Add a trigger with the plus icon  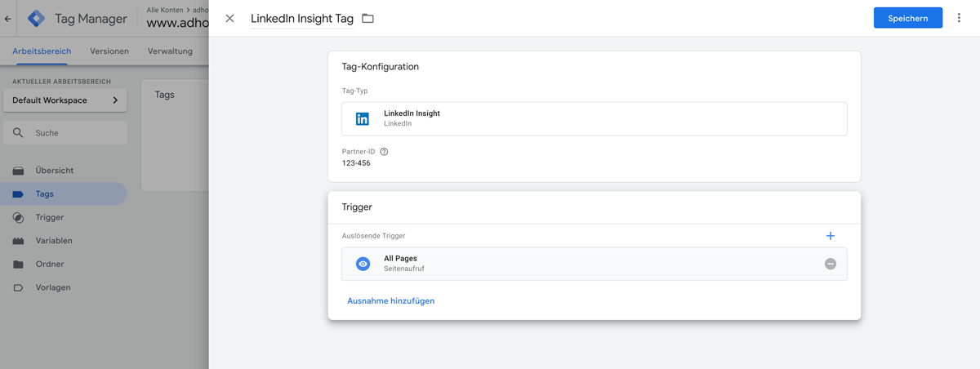(831, 236)
